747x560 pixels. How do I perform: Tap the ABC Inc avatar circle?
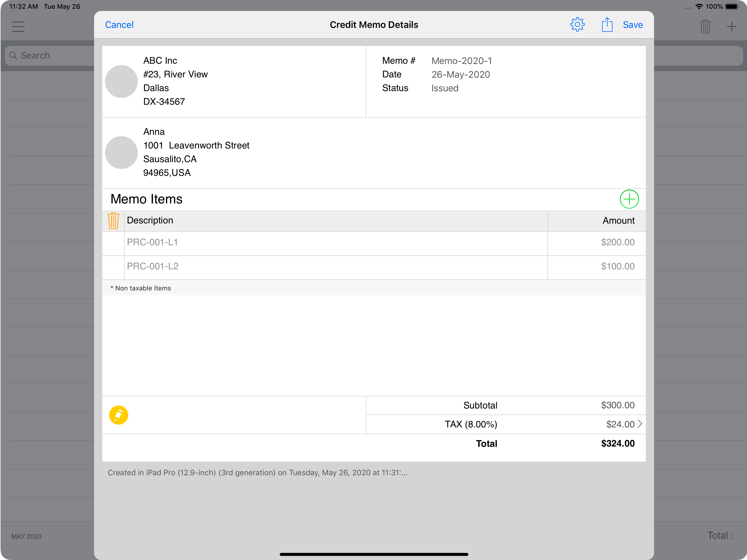click(121, 81)
